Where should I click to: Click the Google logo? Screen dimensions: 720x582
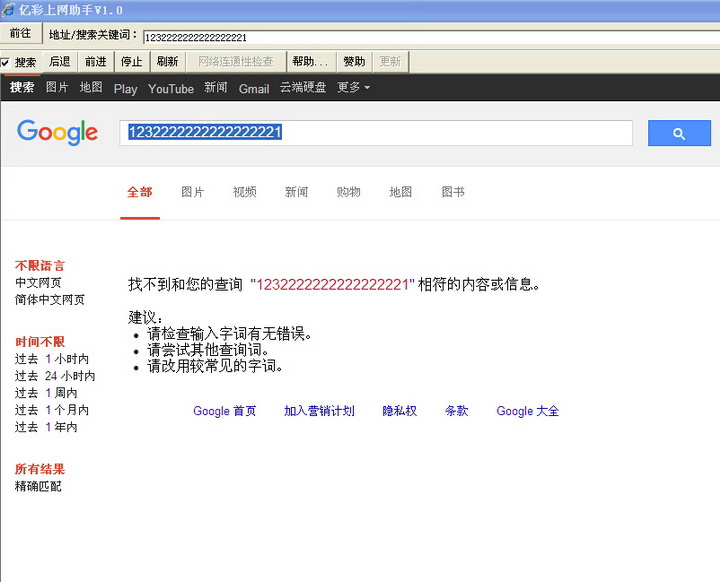(57, 132)
